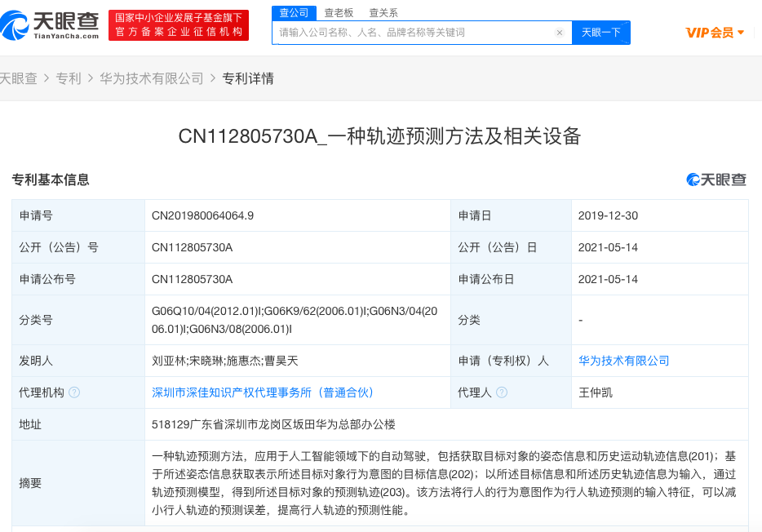The image size is (762, 532).
Task: Open the 专利 breadcrumb link
Action: point(69,78)
